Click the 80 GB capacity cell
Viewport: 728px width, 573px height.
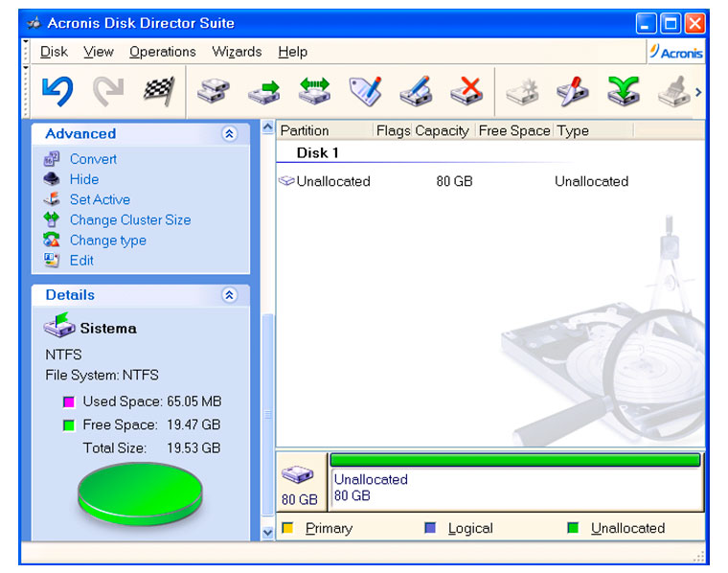[454, 181]
